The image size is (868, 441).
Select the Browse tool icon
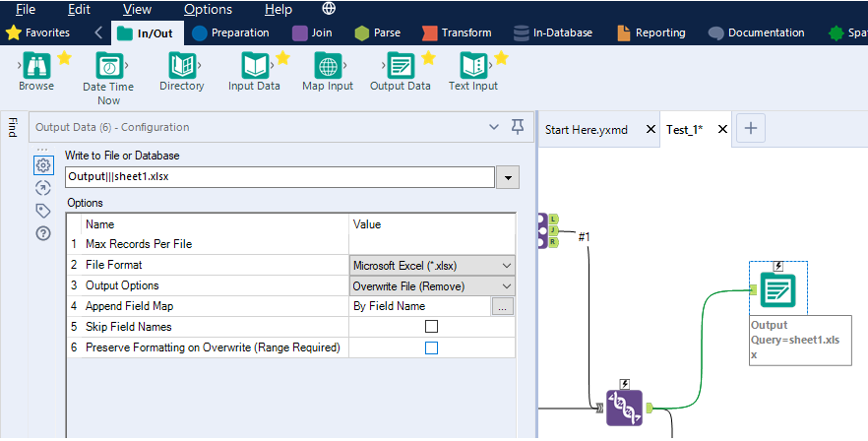pyautogui.click(x=36, y=66)
